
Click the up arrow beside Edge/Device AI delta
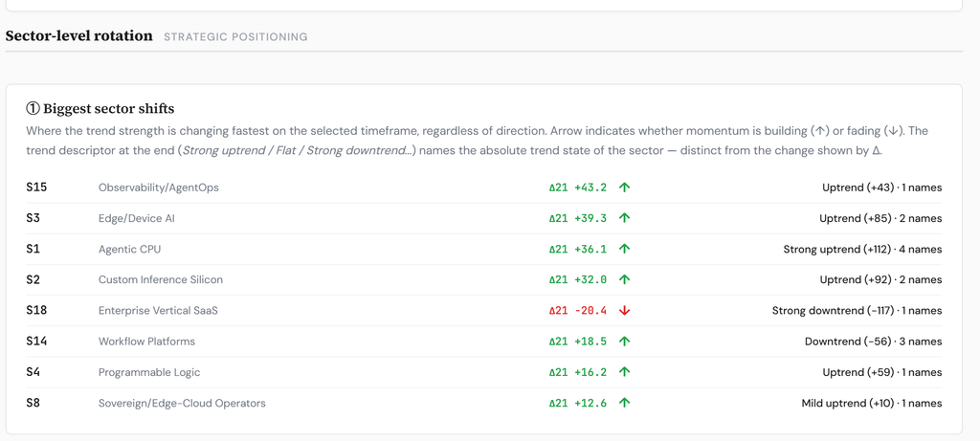tap(624, 218)
